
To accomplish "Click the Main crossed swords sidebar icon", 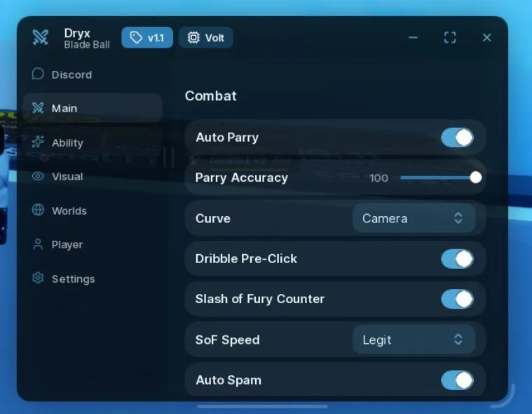I will click(x=38, y=108).
